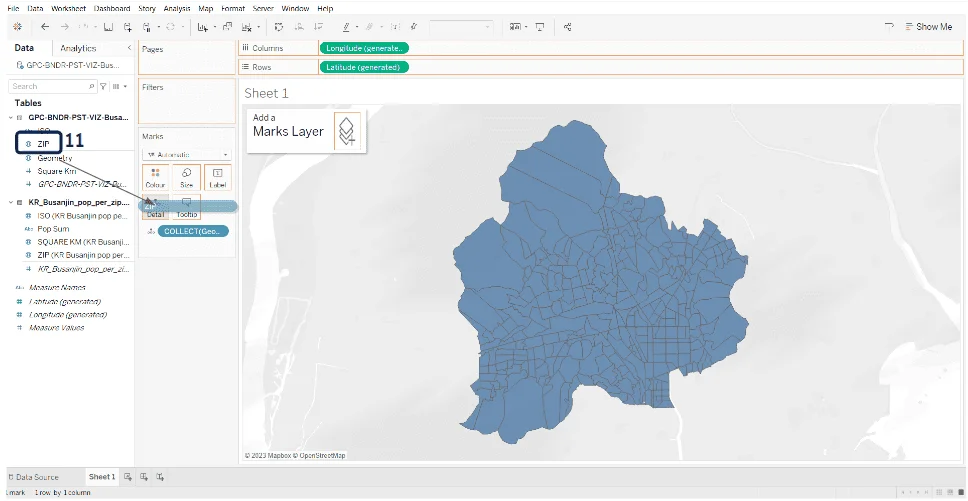Click the Show Me button
Viewport: 968px width, 501px height.
pos(927,27)
